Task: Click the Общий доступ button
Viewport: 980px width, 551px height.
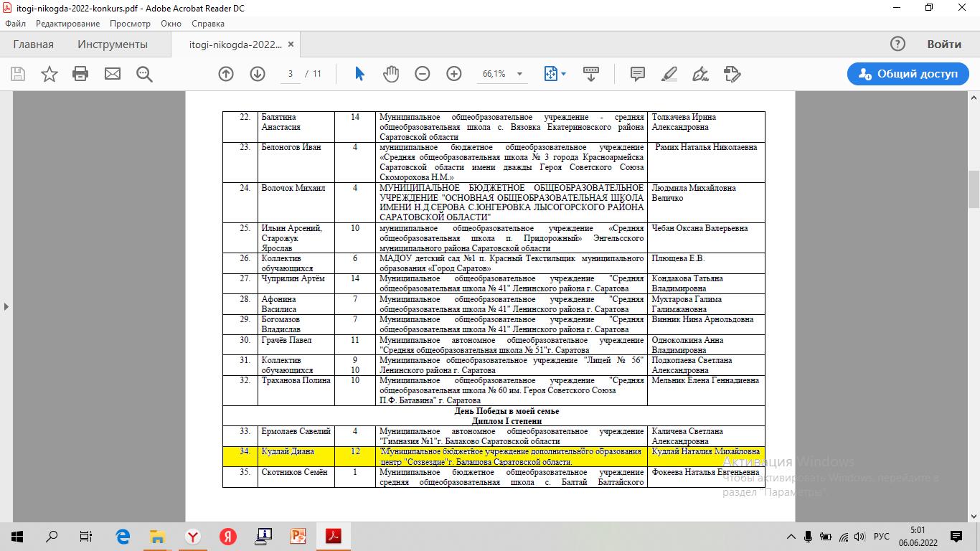Action: pos(908,74)
